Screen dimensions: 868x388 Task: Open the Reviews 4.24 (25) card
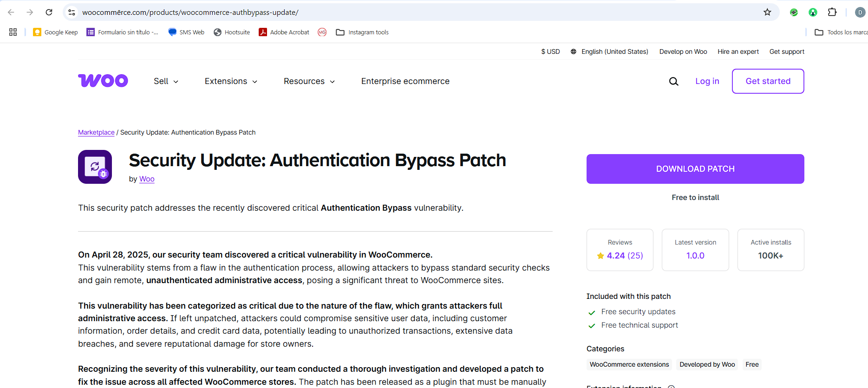(620, 250)
